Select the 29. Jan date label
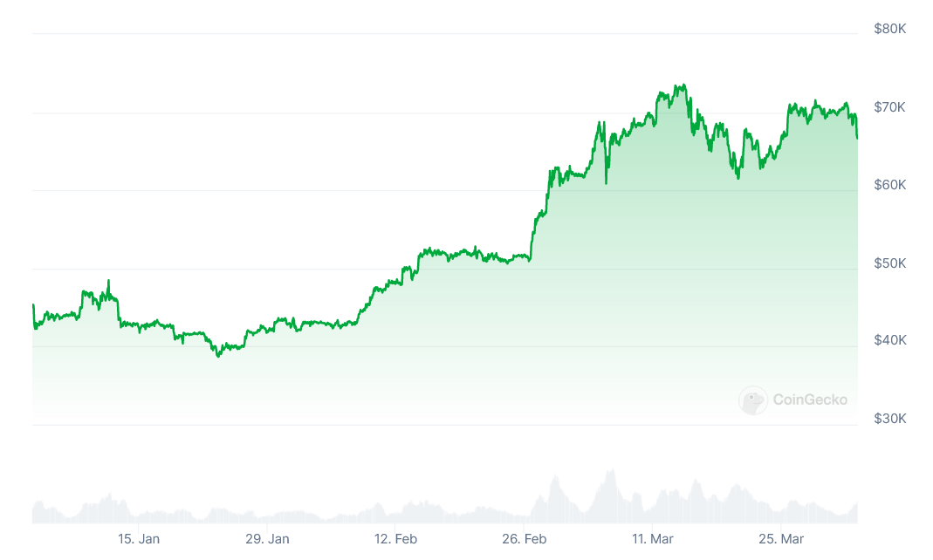 click(267, 539)
